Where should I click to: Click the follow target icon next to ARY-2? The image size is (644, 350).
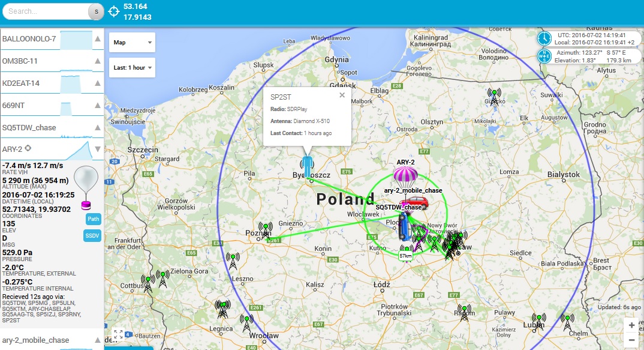(x=28, y=148)
